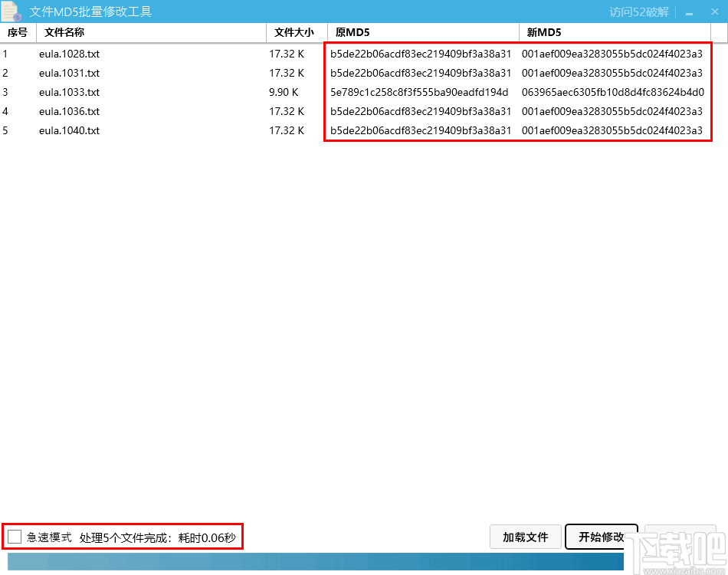Enable the 急速模式 checkbox
Viewport: 728px width, 575px height.
point(15,537)
